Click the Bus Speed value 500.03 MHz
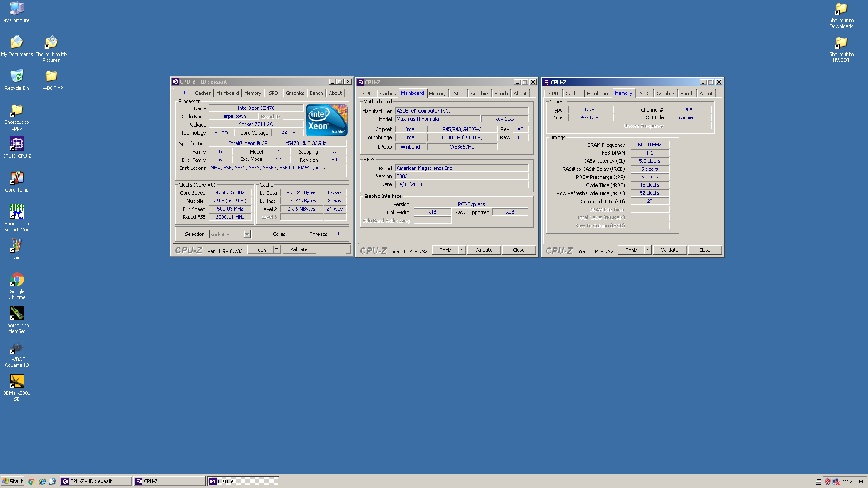Viewport: 868px width, 488px height. pyautogui.click(x=230, y=209)
